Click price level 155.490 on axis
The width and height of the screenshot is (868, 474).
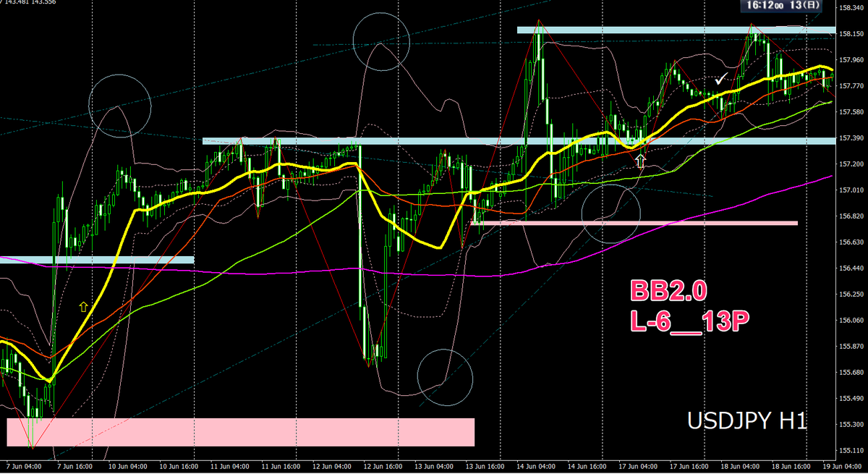852,399
